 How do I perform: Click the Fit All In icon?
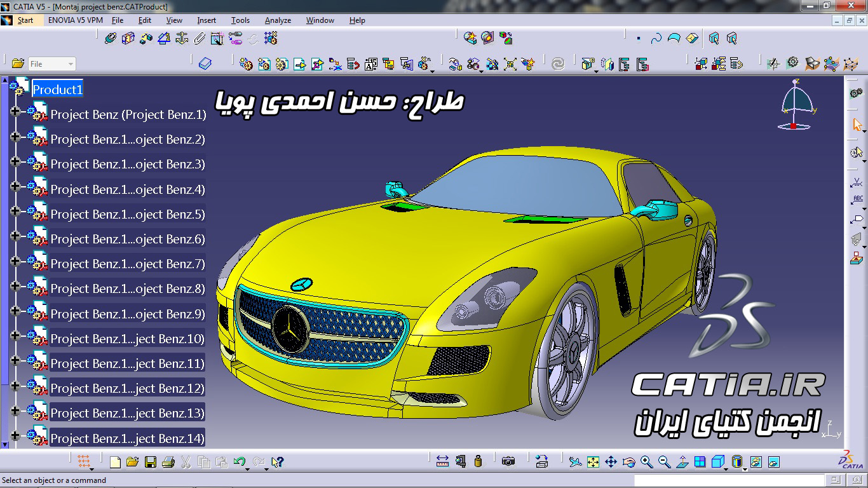click(x=593, y=462)
